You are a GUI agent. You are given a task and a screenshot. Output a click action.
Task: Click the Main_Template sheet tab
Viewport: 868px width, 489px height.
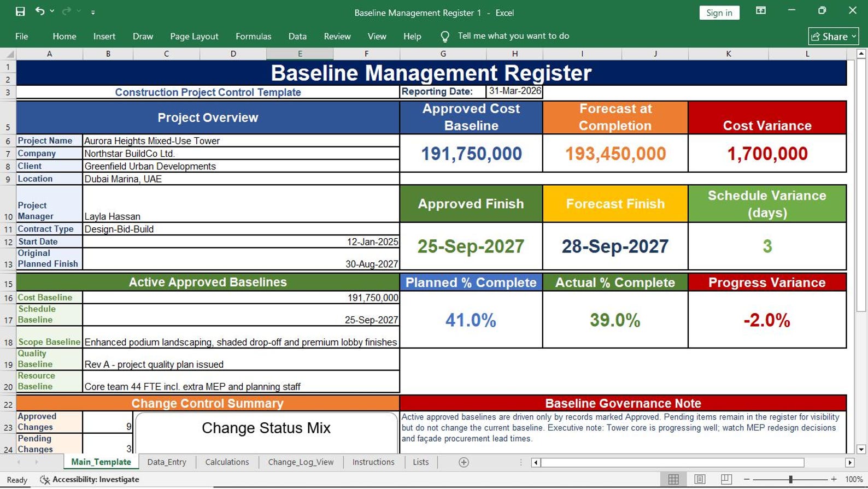coord(101,462)
